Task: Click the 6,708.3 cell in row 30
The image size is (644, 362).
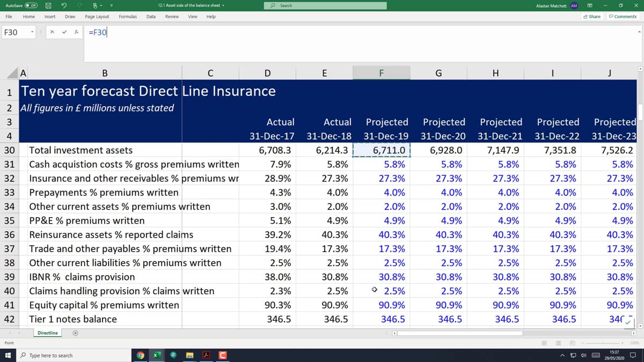Action: tap(267, 150)
